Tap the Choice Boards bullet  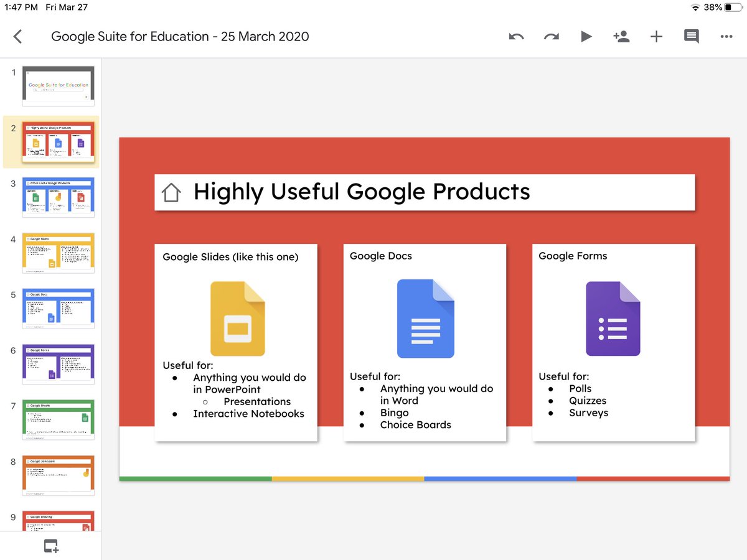(416, 425)
